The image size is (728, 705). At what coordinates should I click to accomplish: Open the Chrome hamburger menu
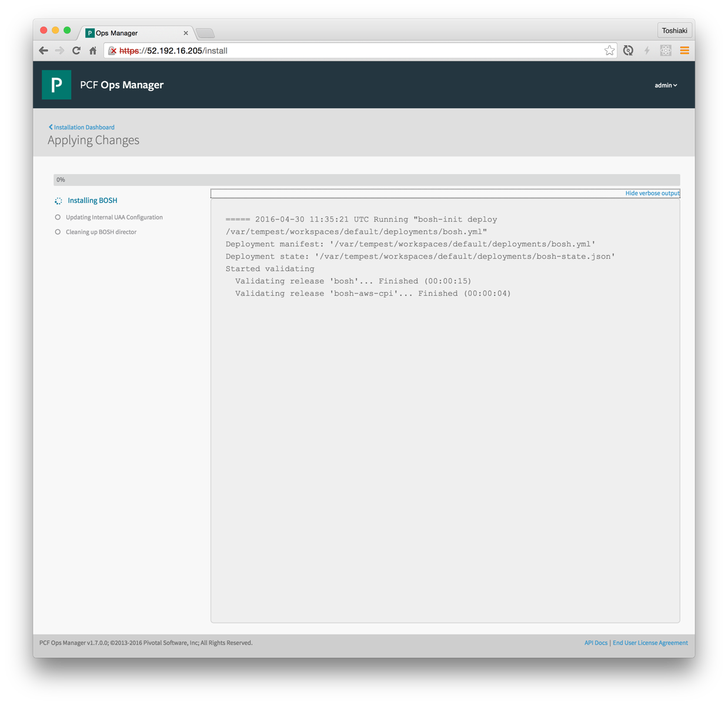pyautogui.click(x=684, y=51)
